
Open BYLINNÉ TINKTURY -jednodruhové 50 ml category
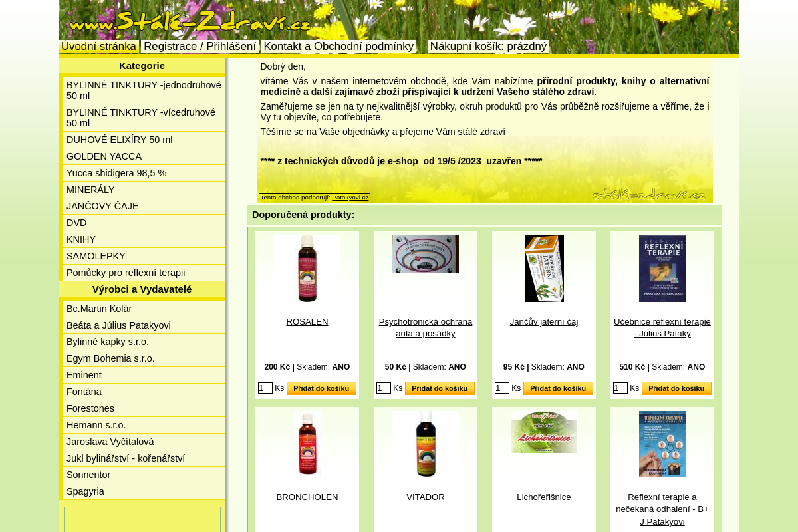point(144,90)
